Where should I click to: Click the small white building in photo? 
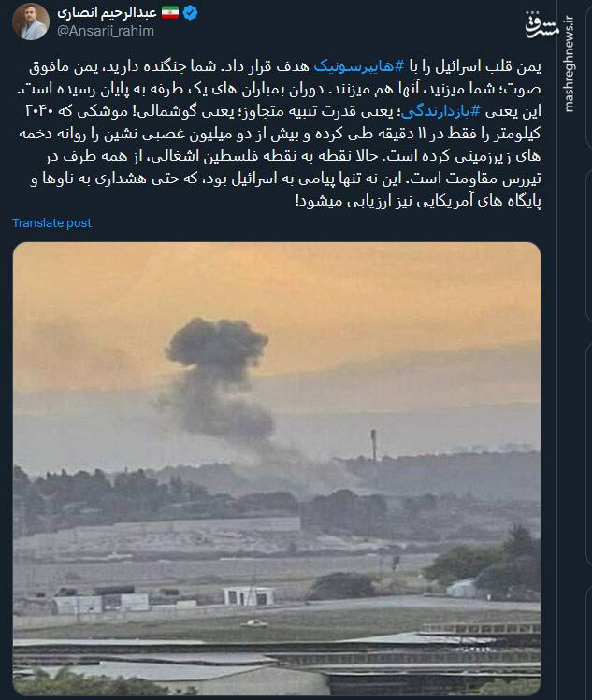250,596
